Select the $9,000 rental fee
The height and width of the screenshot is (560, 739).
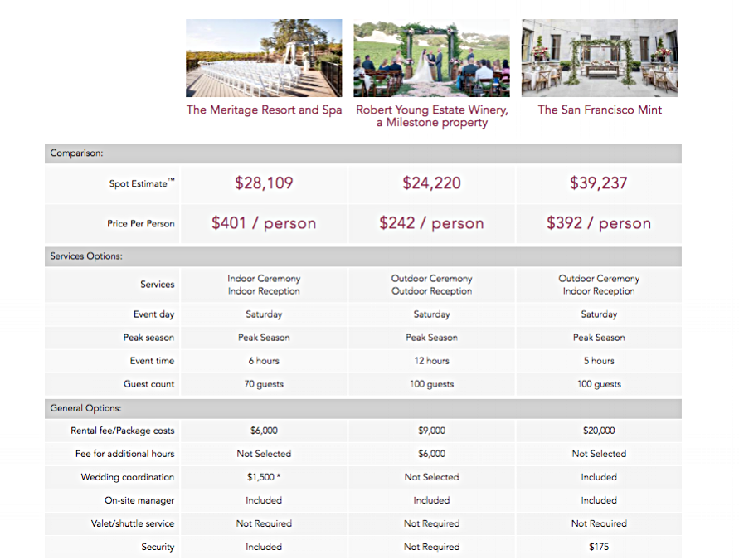pos(432,431)
